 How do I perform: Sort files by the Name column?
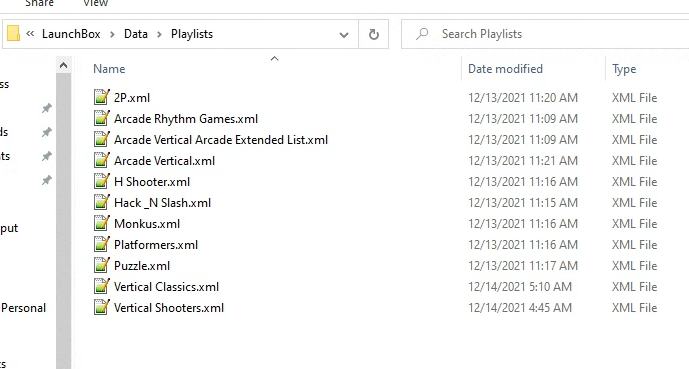coord(109,69)
